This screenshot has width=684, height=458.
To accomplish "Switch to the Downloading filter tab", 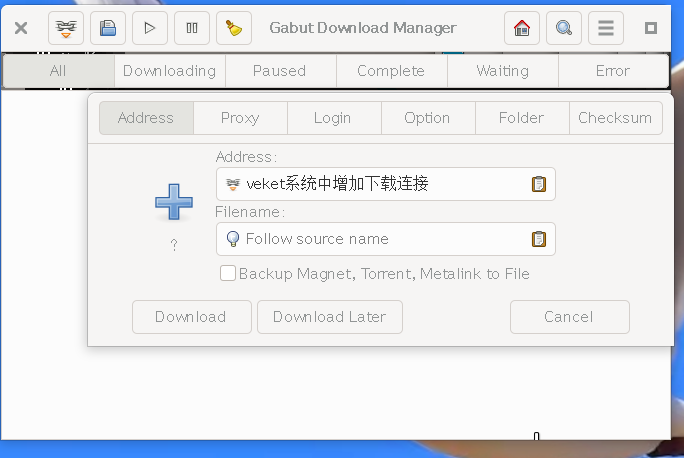I will (x=170, y=71).
